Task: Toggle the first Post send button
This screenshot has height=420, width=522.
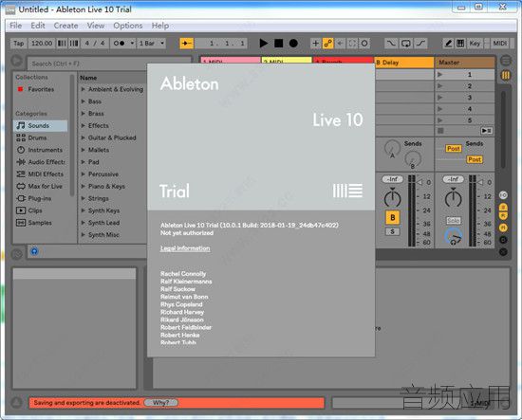Action: click(x=454, y=148)
